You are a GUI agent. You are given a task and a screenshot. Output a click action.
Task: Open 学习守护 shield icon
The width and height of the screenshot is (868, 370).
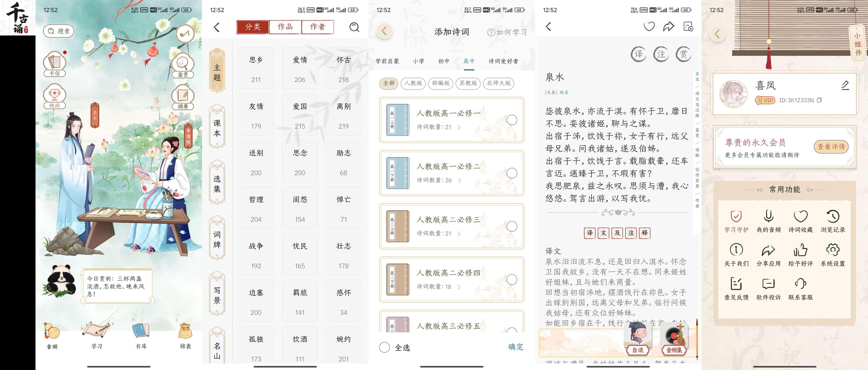click(x=736, y=216)
